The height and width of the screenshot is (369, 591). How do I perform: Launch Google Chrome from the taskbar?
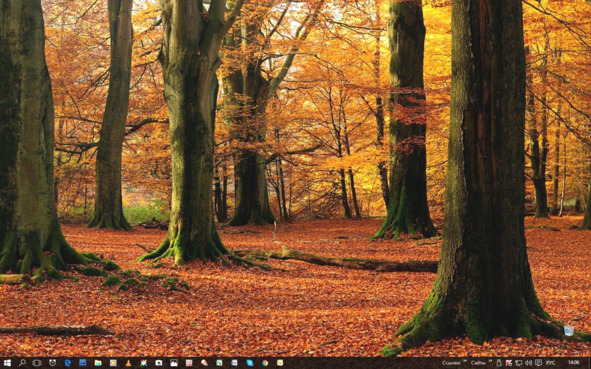[265, 363]
